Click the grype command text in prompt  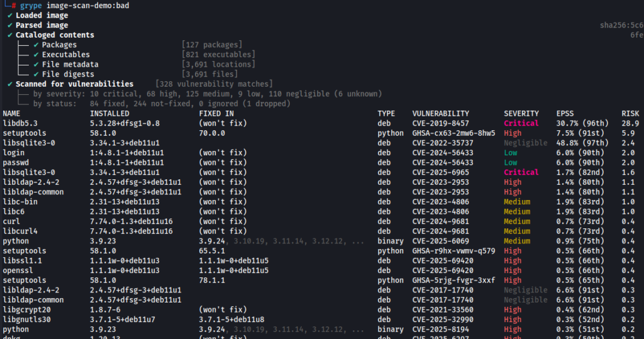click(31, 6)
